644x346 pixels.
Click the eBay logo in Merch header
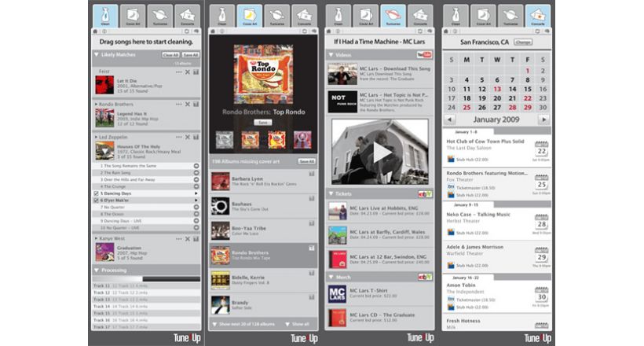click(x=425, y=278)
